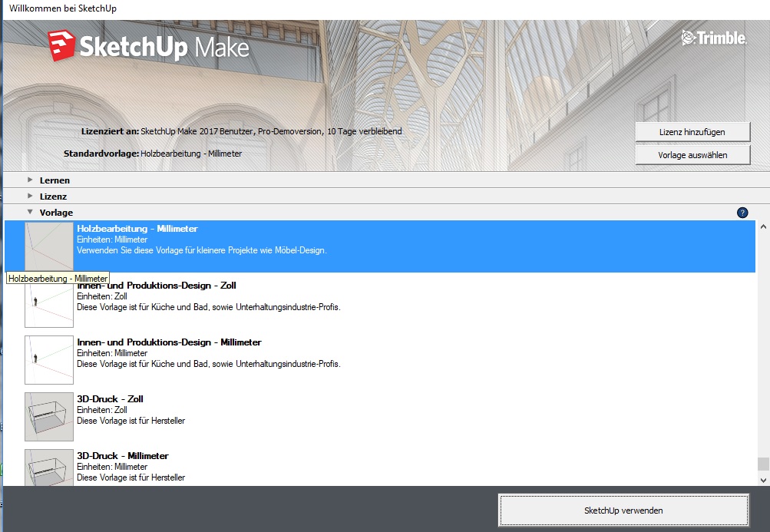Collapse the Vorlage section arrow
770x532 pixels.
[30, 212]
